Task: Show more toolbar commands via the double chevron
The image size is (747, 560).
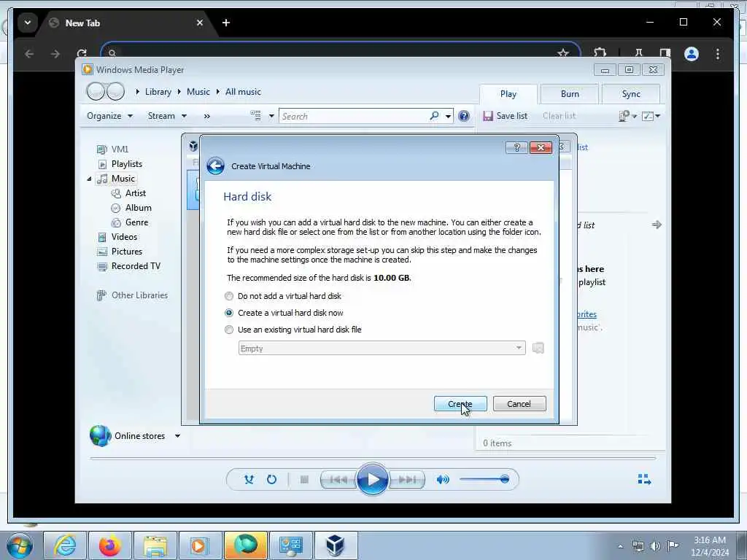Action: coord(206,116)
